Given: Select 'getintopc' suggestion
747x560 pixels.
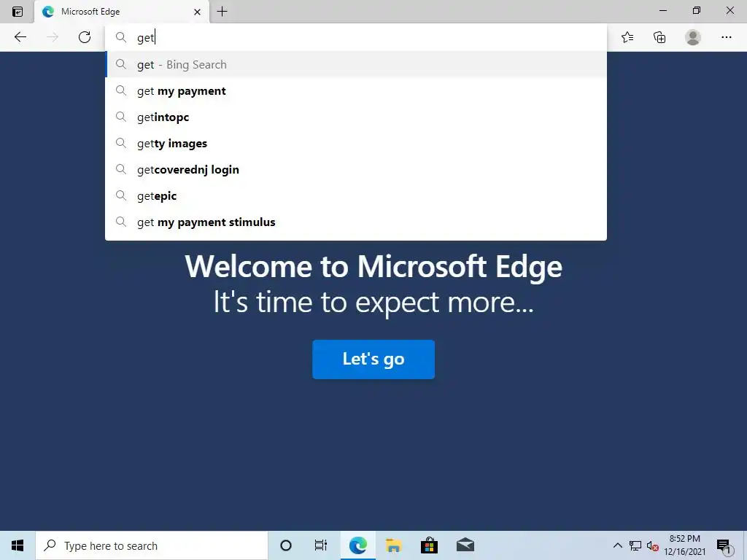Looking at the screenshot, I should tap(356, 117).
